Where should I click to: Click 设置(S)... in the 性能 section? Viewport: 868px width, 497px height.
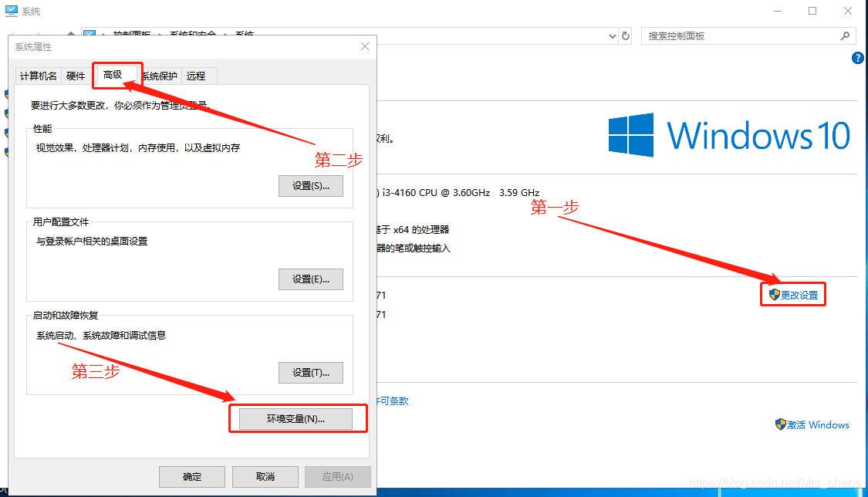311,186
